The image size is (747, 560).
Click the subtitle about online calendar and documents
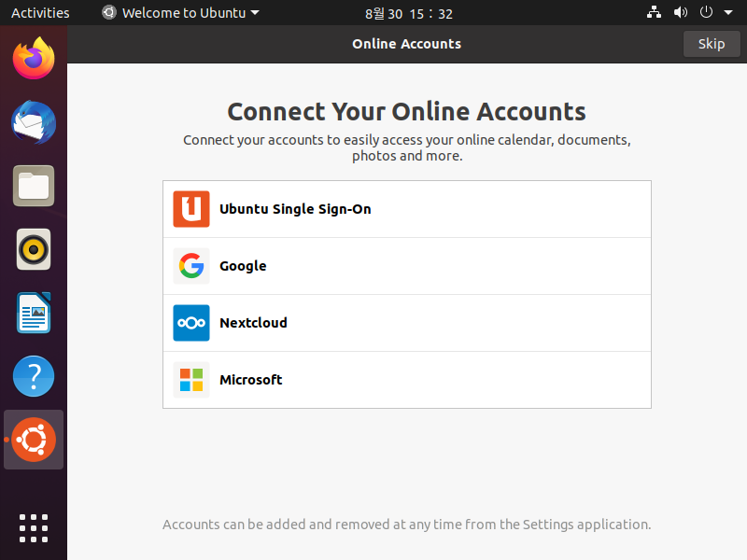(x=407, y=147)
